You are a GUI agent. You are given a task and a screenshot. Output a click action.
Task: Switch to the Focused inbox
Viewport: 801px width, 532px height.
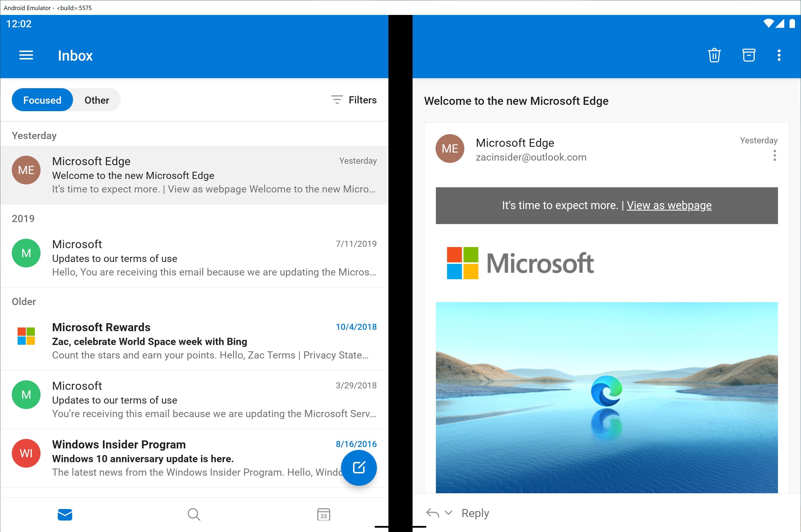(x=42, y=100)
